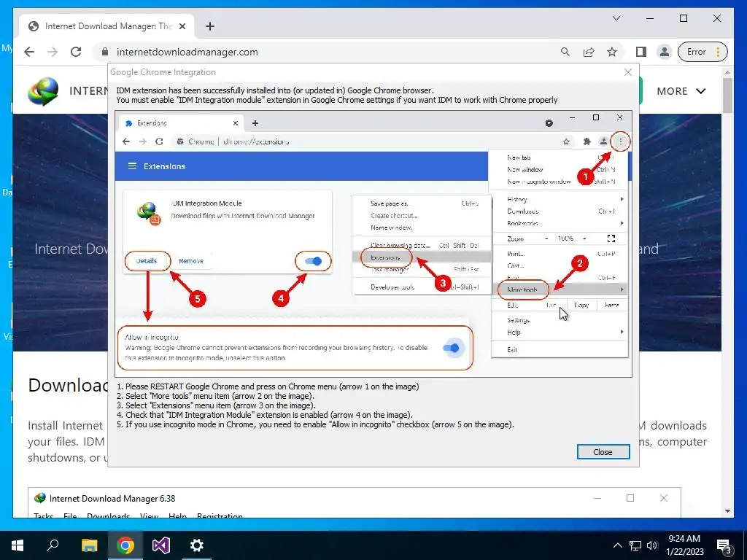Viewport: 747px width, 560px height.
Task: Click the instruction '2. Select "More tools" menu item'
Action: (216, 396)
